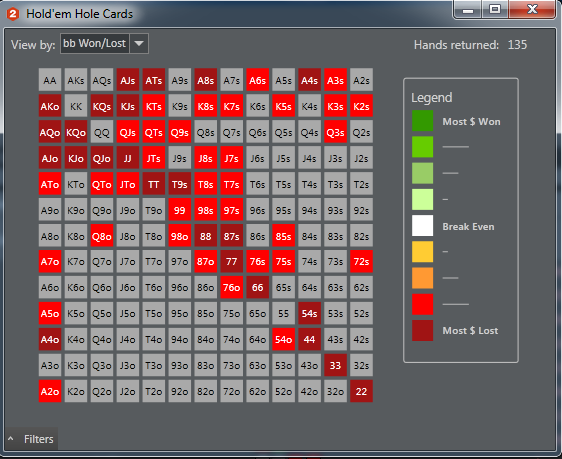Select the 22 cell
562x459 pixels.
[x=361, y=391]
